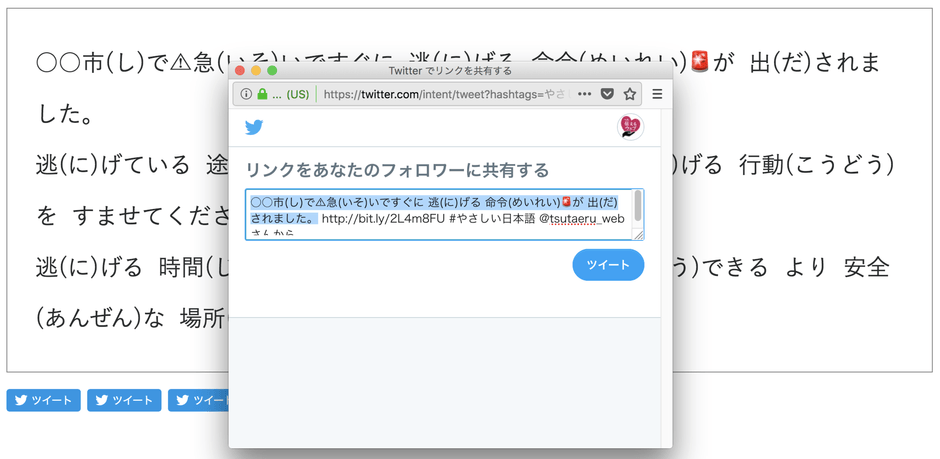Click the profile avatar in Twitter popup
The height and width of the screenshot is (459, 940).
(630, 127)
